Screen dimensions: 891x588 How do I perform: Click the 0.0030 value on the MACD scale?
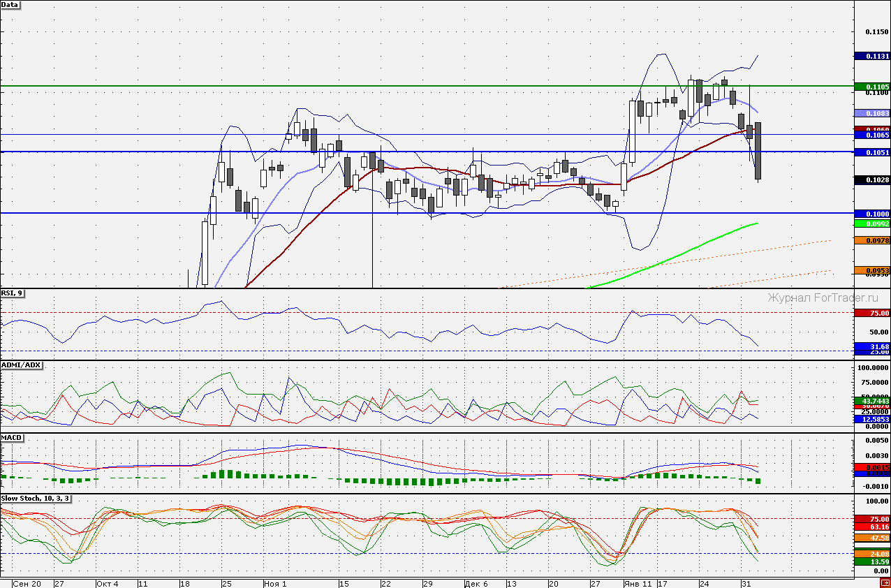tap(876, 456)
